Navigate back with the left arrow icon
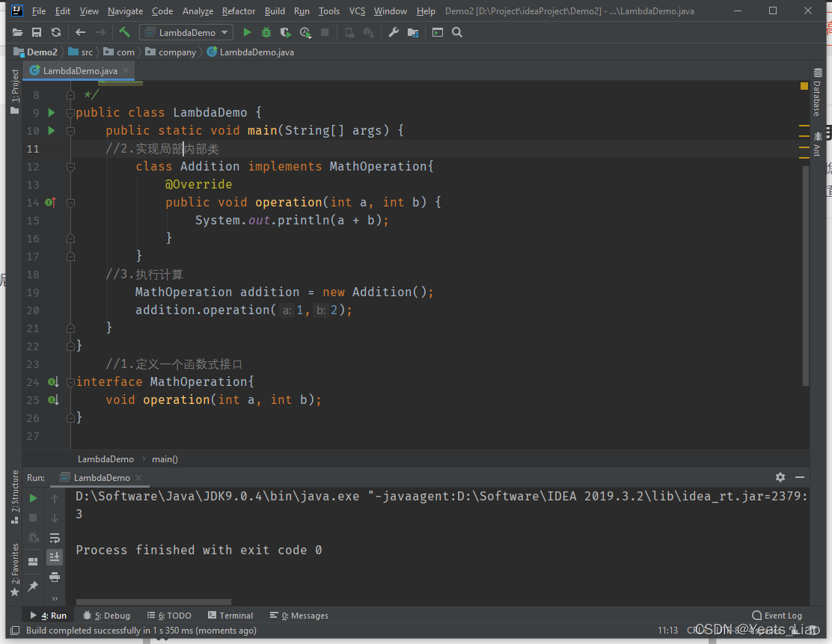The height and width of the screenshot is (644, 832). 81,33
